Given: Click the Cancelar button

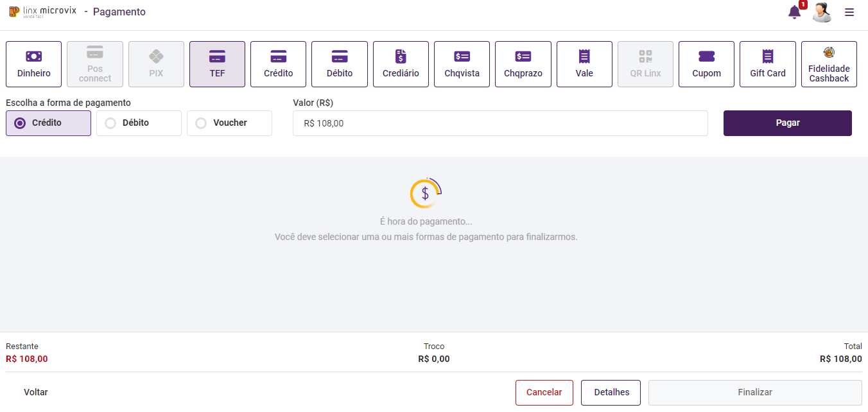Looking at the screenshot, I should tap(544, 393).
